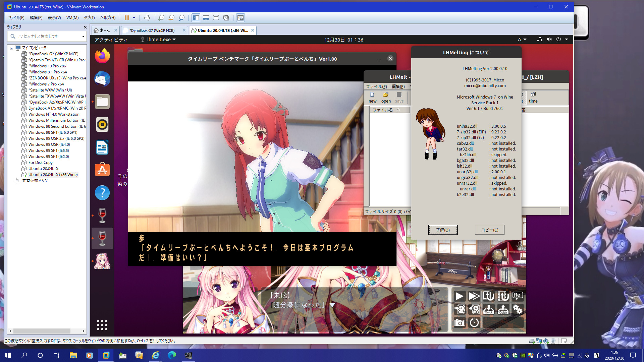This screenshot has width=644, height=362.
Task: Click the power quit icon in game panel
Action: [474, 322]
